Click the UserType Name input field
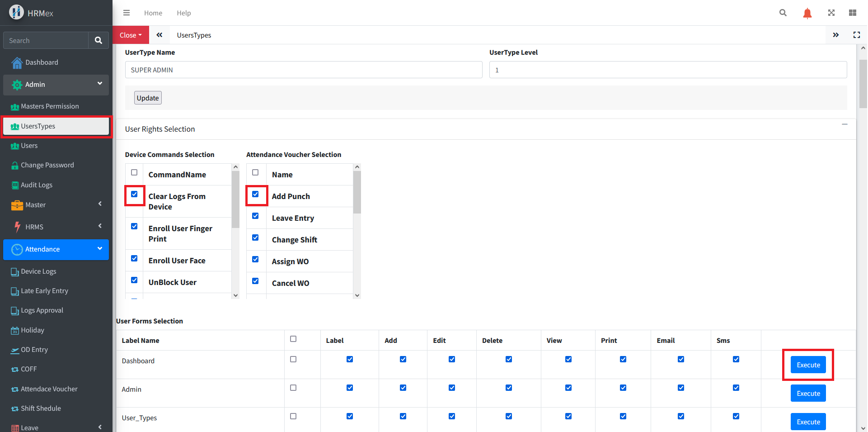 point(303,70)
